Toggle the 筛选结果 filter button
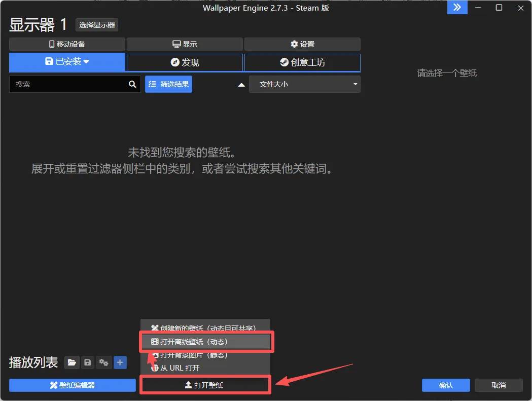The width and height of the screenshot is (532, 401). pyautogui.click(x=168, y=84)
